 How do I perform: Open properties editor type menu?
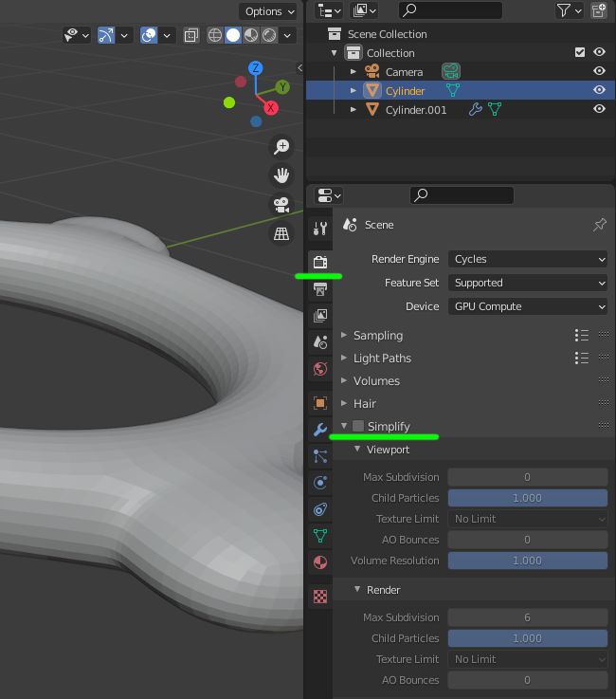329,195
